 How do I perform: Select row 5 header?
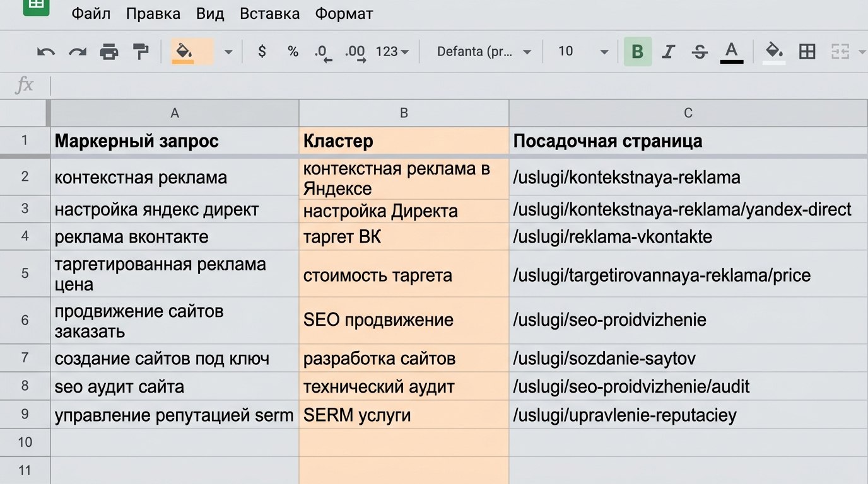(x=25, y=274)
